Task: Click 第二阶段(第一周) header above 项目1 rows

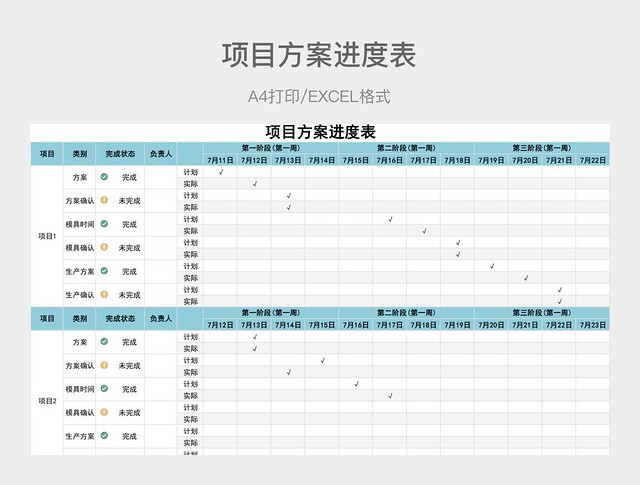Action: (x=406, y=148)
